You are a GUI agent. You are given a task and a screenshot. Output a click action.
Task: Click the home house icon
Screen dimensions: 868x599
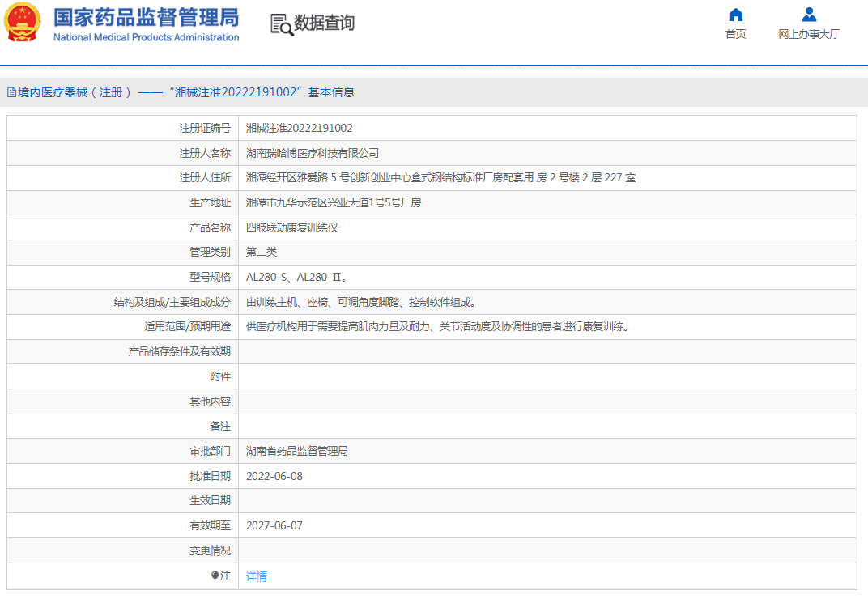[735, 15]
